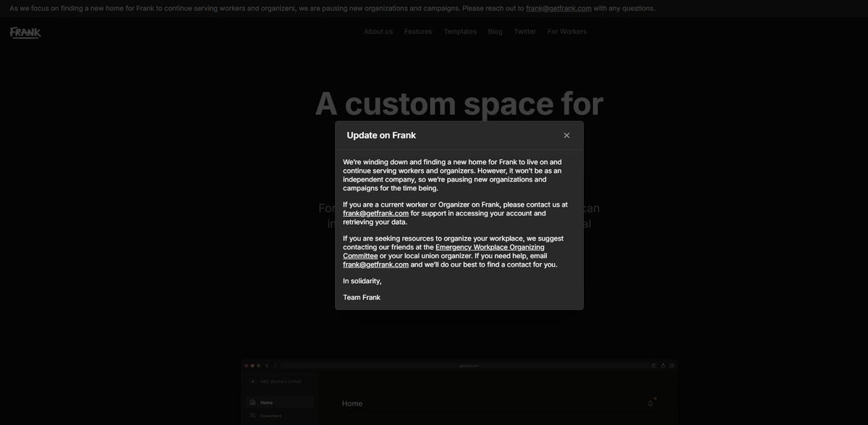The height and width of the screenshot is (425, 868).
Task: Click the Home house icon in preview sidebar
Action: coord(252,403)
